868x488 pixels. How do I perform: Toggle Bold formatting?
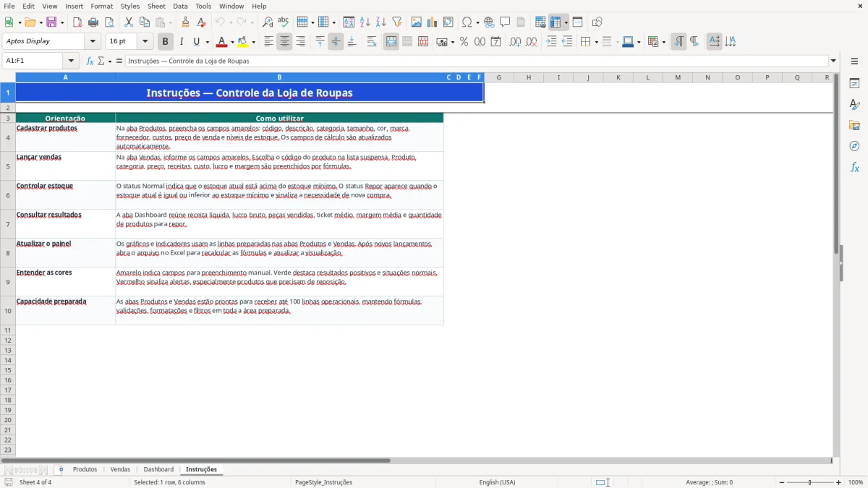pyautogui.click(x=166, y=42)
